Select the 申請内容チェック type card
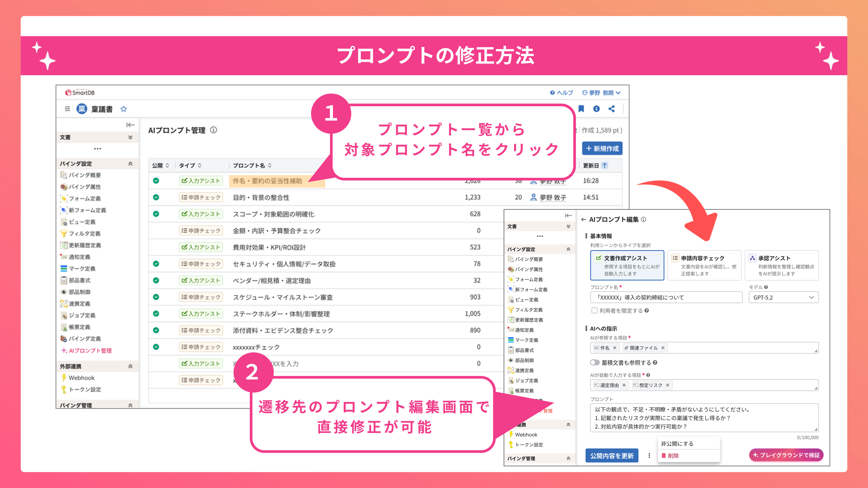This screenshot has height=488, width=868. 704,265
